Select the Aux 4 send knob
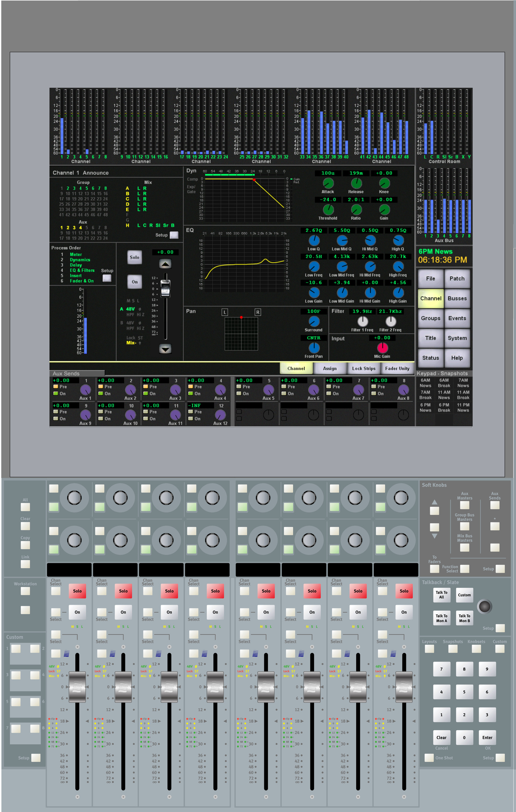Image resolution: width=516 pixels, height=812 pixels. (x=220, y=390)
